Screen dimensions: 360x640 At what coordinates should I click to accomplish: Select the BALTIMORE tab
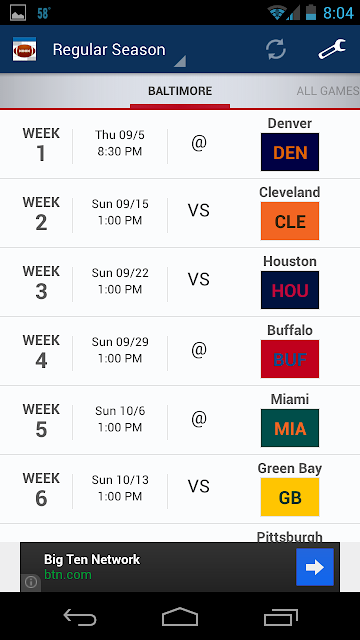coord(180,91)
